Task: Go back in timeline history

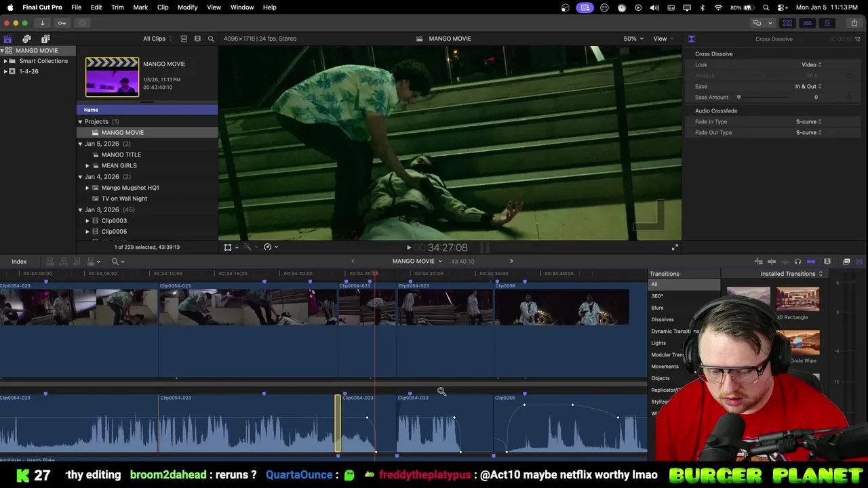Action: click(x=353, y=261)
